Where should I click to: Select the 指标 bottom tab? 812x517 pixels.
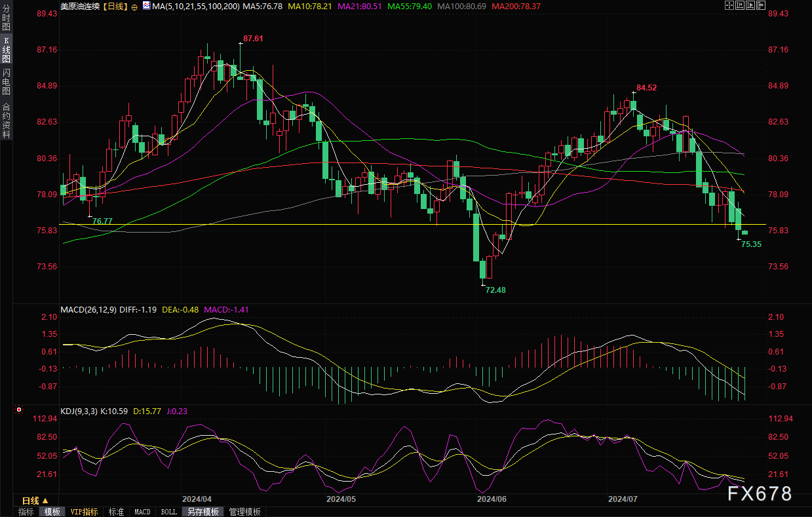point(26,512)
